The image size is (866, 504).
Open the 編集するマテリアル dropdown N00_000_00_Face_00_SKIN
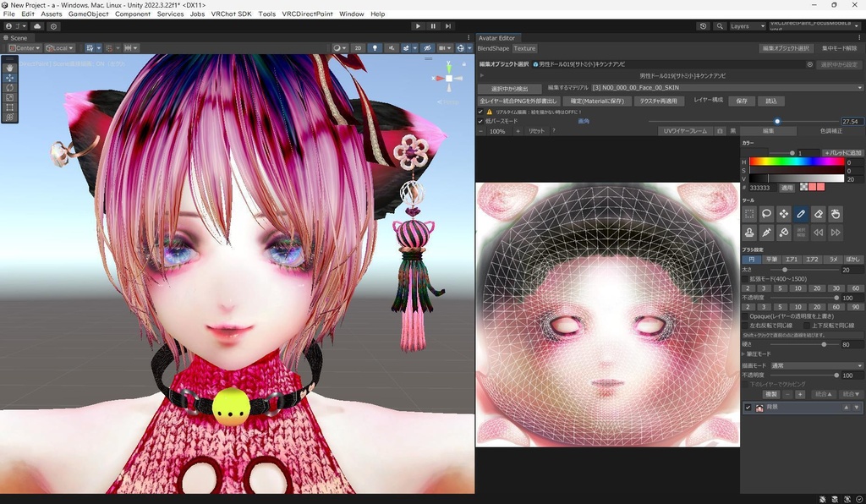click(x=726, y=87)
